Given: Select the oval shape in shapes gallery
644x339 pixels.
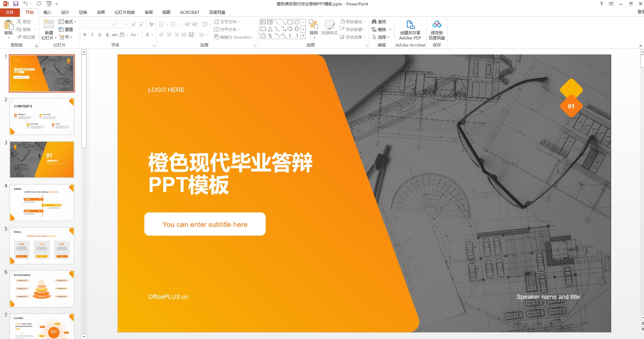Looking at the screenshot, I should coord(297,22).
